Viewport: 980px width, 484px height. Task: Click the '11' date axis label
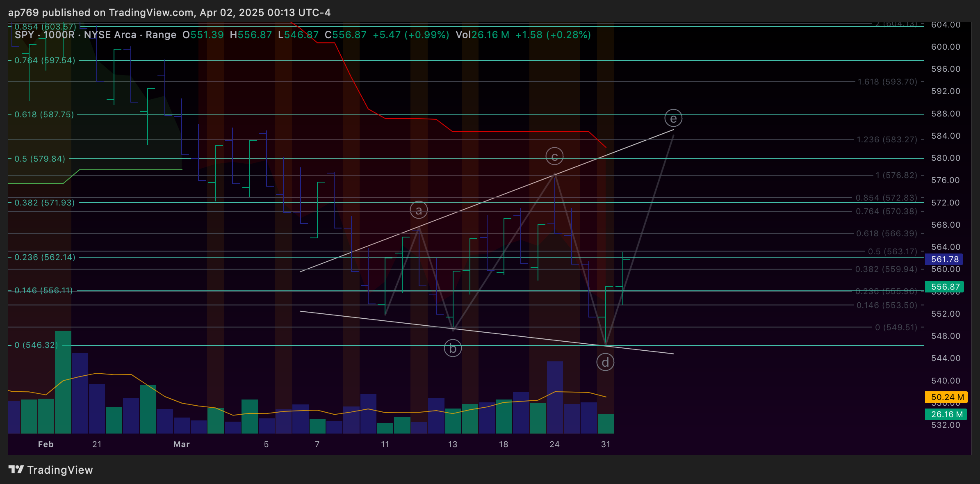385,444
